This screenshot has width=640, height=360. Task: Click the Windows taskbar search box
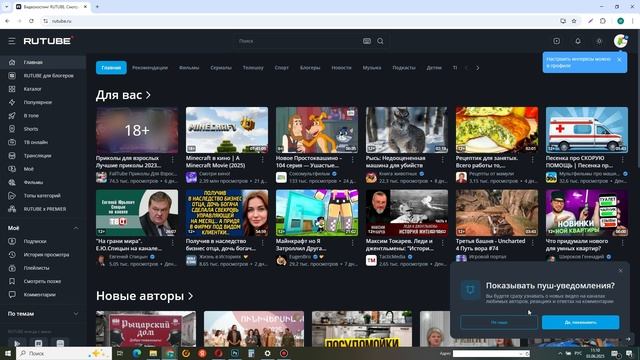(64, 353)
